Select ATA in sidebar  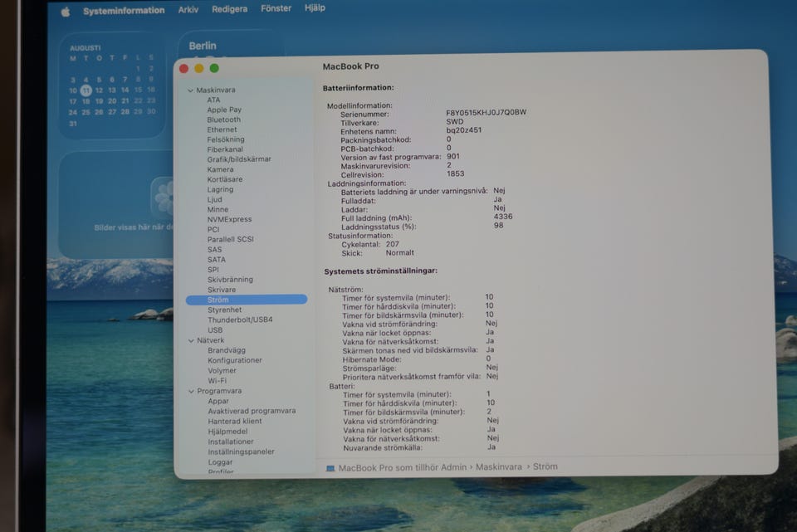213,100
